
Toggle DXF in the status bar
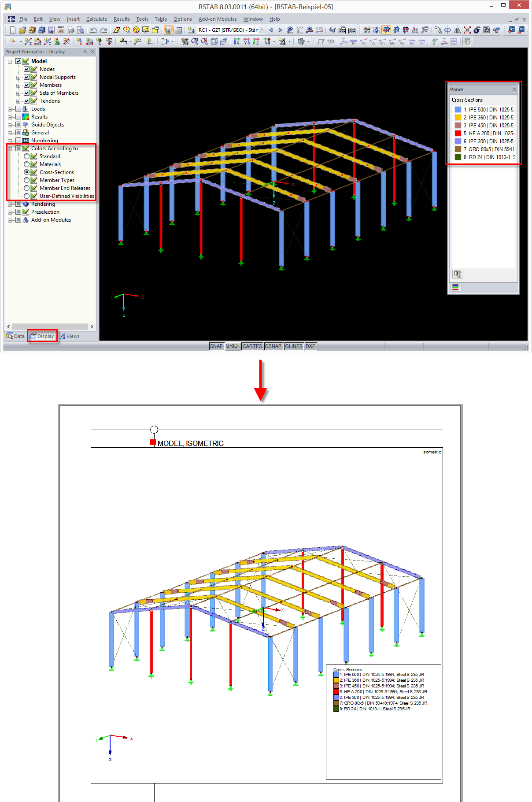310,346
